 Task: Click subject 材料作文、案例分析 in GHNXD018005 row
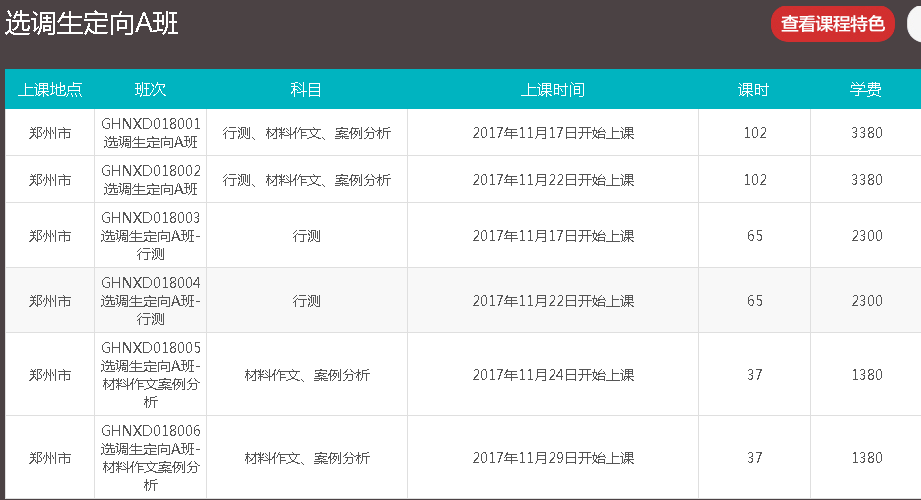point(307,375)
